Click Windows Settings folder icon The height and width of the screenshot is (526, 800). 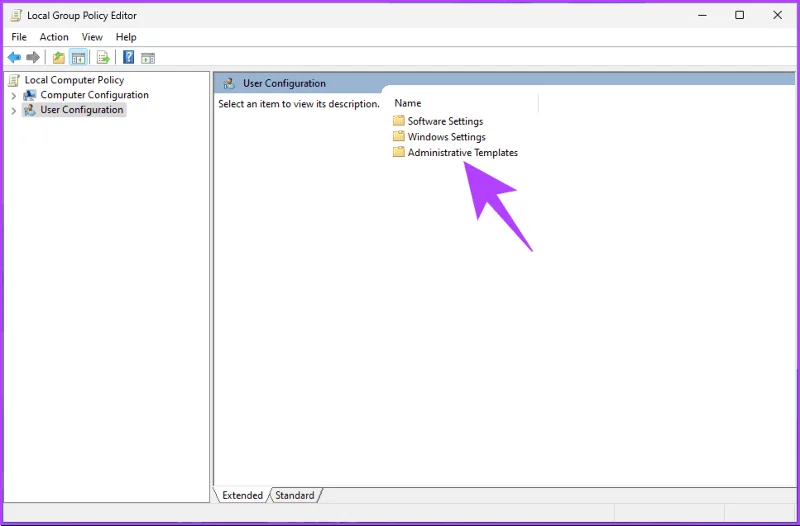click(x=398, y=136)
